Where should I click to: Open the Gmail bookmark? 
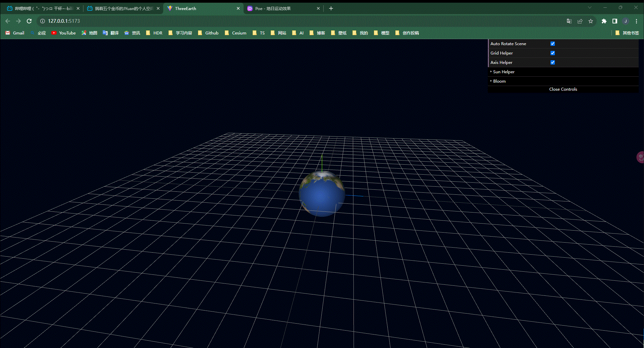[15, 33]
